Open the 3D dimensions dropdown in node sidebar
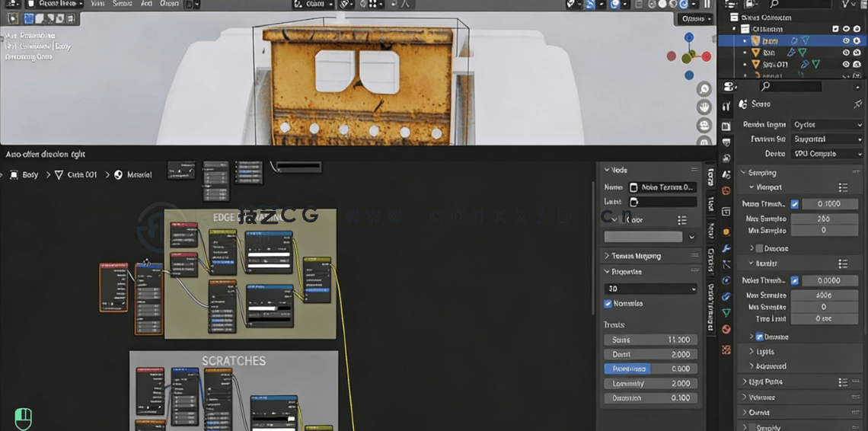 pos(650,289)
